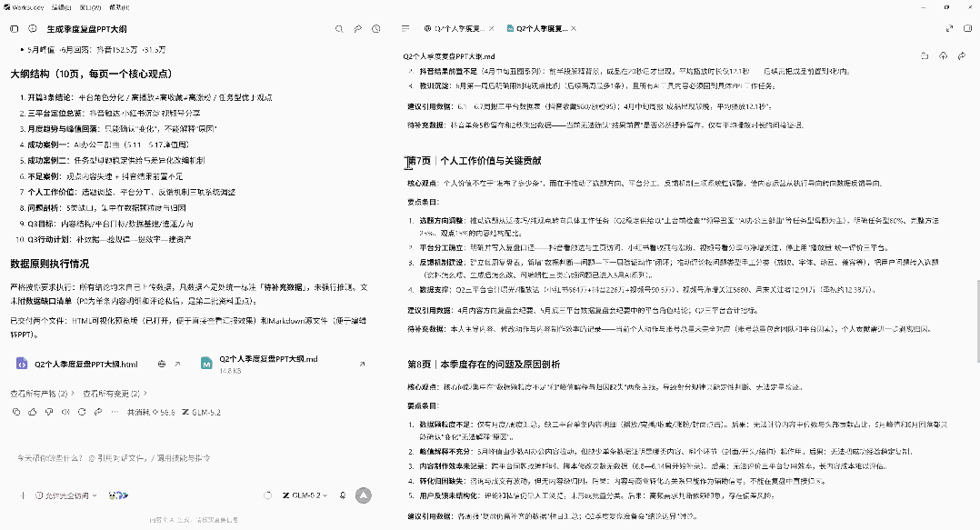Close the second Q2个人季度复... md tab
This screenshot has width=980, height=530.
[574, 29]
